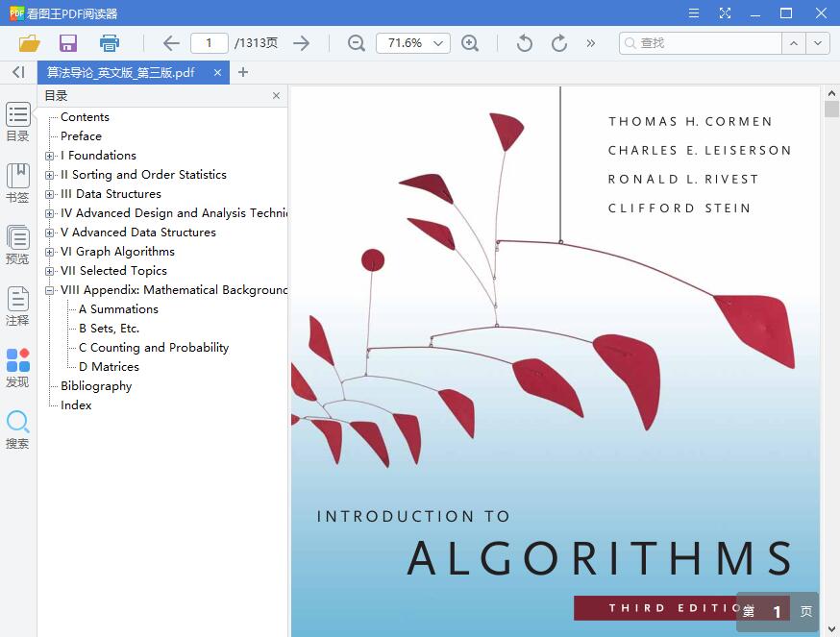Expand the VII Selected Topics section
This screenshot has width=840, height=637.
[x=49, y=271]
